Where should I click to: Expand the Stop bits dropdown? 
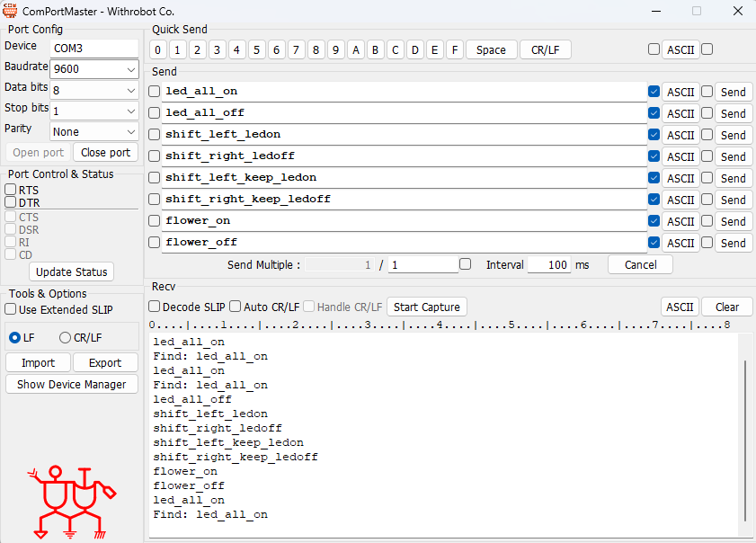point(94,111)
